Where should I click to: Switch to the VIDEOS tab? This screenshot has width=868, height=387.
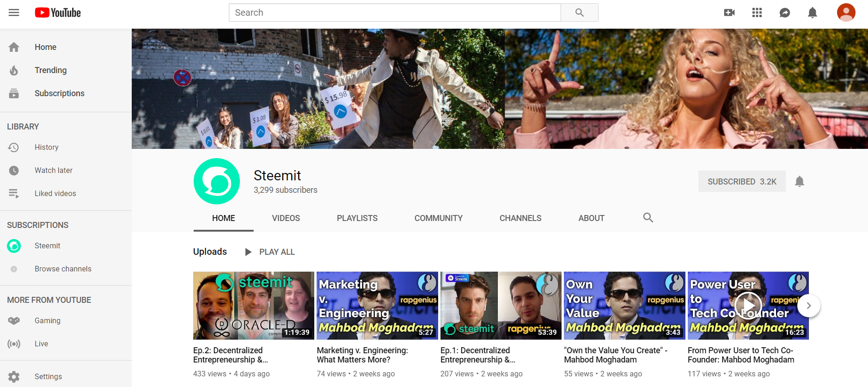[286, 218]
